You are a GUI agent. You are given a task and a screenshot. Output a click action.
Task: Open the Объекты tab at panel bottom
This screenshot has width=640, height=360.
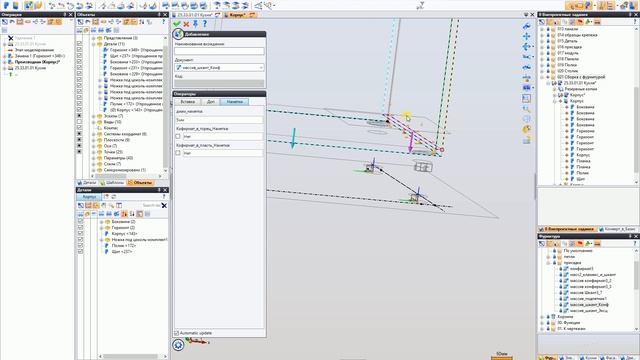(x=140, y=182)
